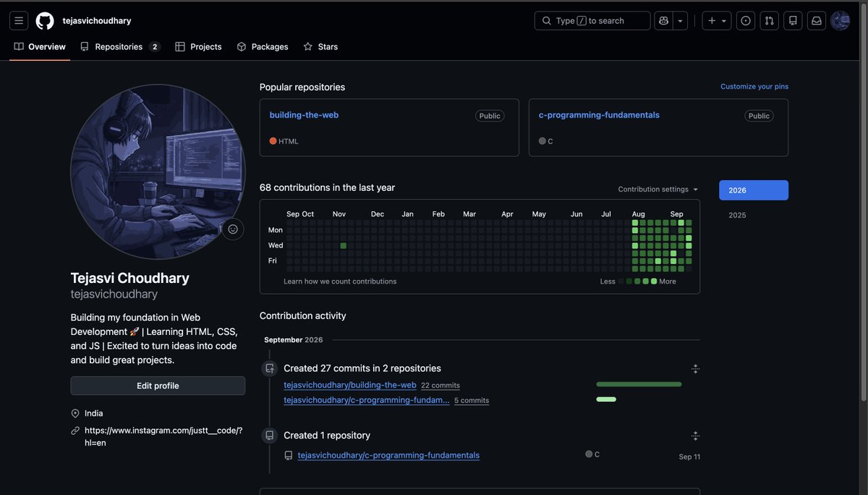
Task: Open the user avatar menu in header
Action: click(840, 21)
